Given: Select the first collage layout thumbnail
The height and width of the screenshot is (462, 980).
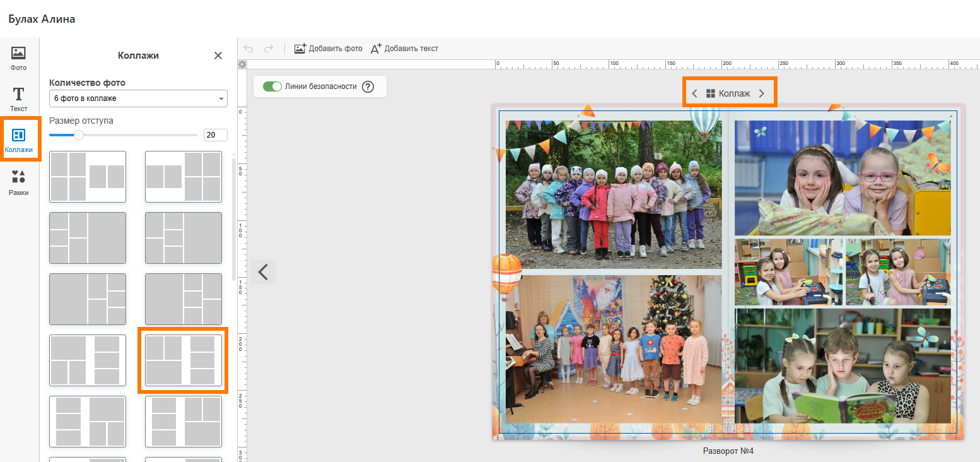Looking at the screenshot, I should (88, 177).
